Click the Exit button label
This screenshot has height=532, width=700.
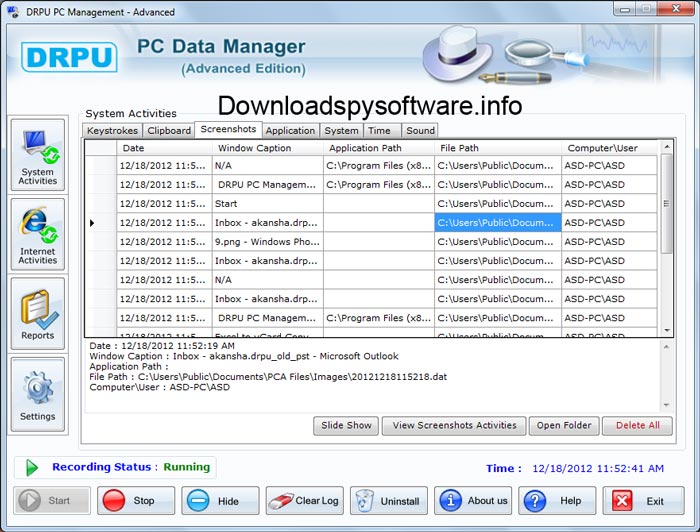pyautogui.click(x=655, y=501)
